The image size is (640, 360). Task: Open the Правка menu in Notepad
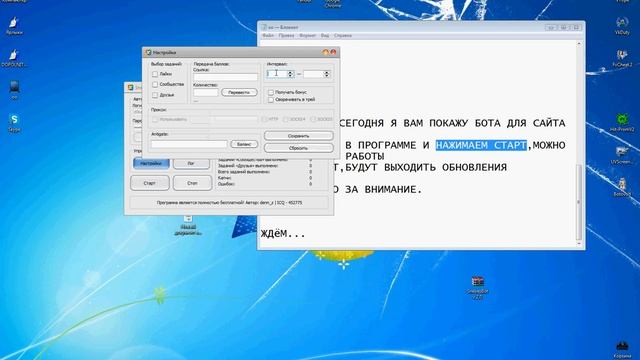(x=286, y=36)
